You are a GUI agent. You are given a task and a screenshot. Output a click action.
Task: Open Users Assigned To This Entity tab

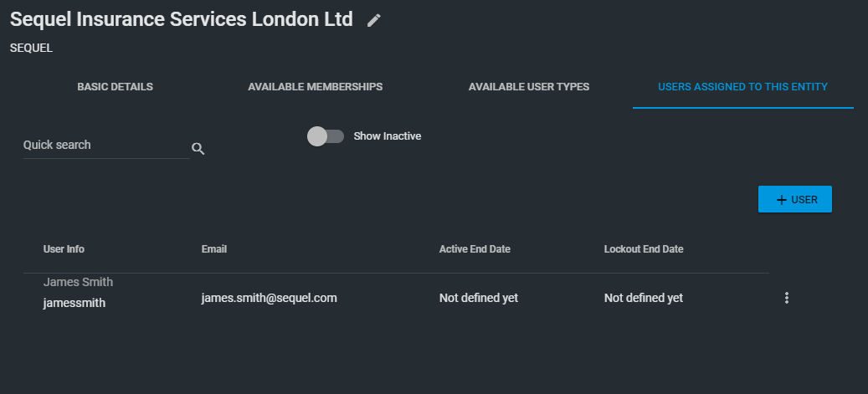[x=743, y=87]
